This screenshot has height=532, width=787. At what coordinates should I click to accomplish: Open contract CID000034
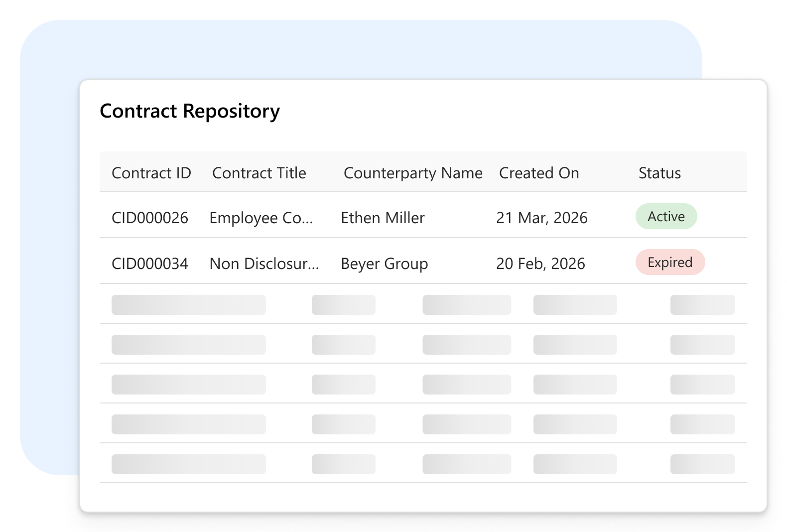click(x=150, y=264)
